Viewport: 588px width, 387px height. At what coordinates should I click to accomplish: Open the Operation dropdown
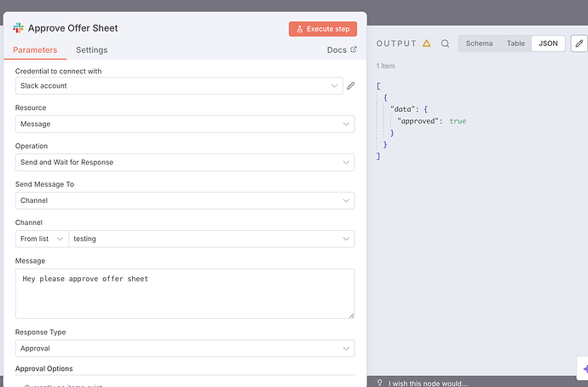tap(185, 162)
